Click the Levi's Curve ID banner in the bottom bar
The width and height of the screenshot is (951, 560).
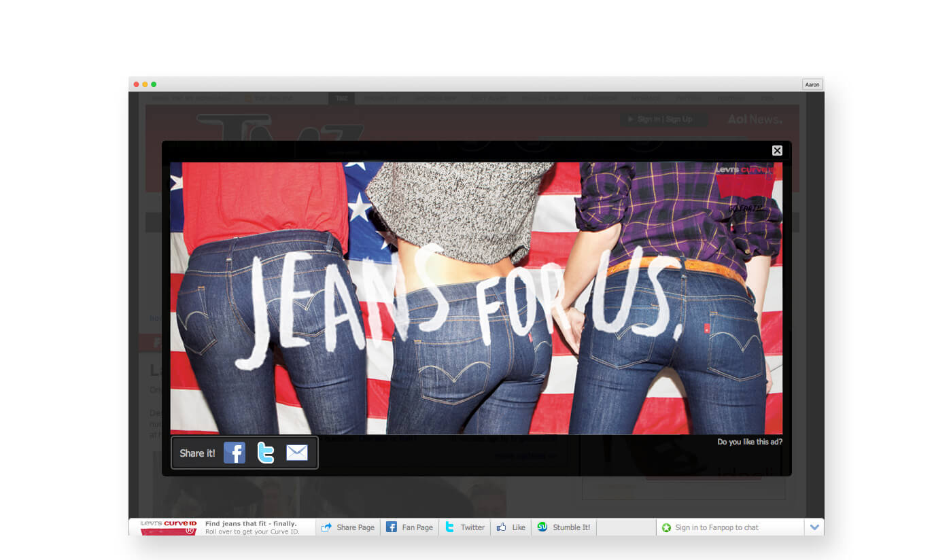(222, 527)
